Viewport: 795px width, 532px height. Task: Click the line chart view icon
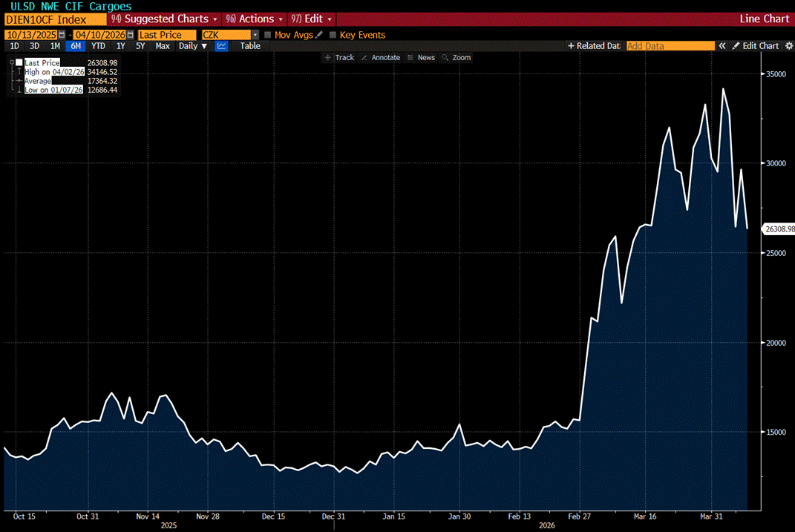(x=221, y=46)
